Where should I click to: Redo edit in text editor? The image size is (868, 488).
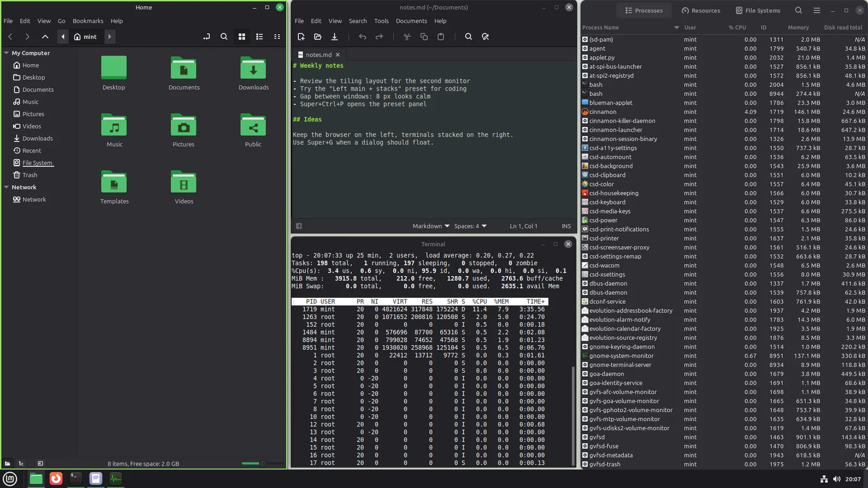coord(379,37)
